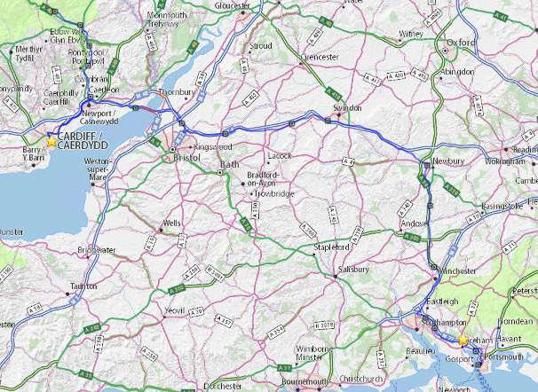Click the A 303 green road shield near Andover

(412, 237)
